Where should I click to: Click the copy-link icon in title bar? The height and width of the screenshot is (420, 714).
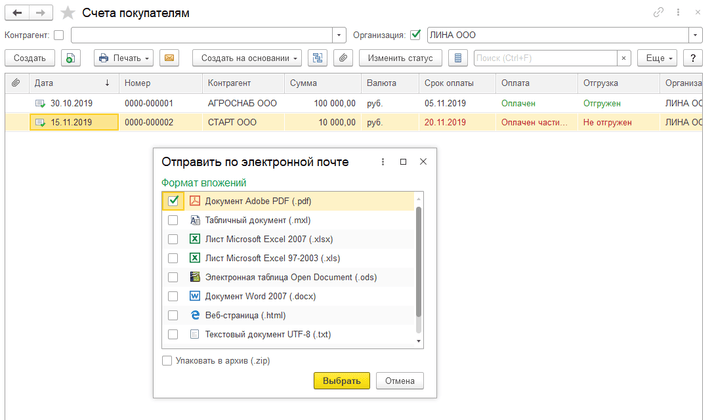point(658,13)
